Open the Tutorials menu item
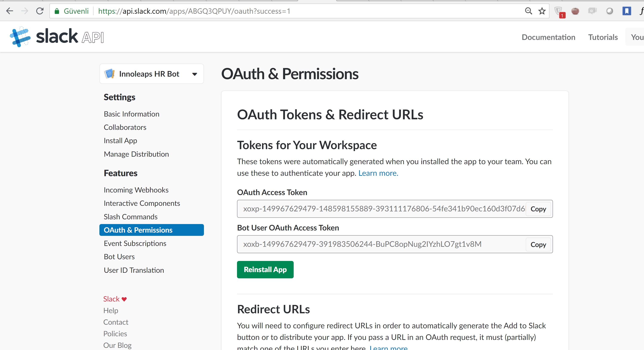Screen dimensions: 644x350 (603, 37)
